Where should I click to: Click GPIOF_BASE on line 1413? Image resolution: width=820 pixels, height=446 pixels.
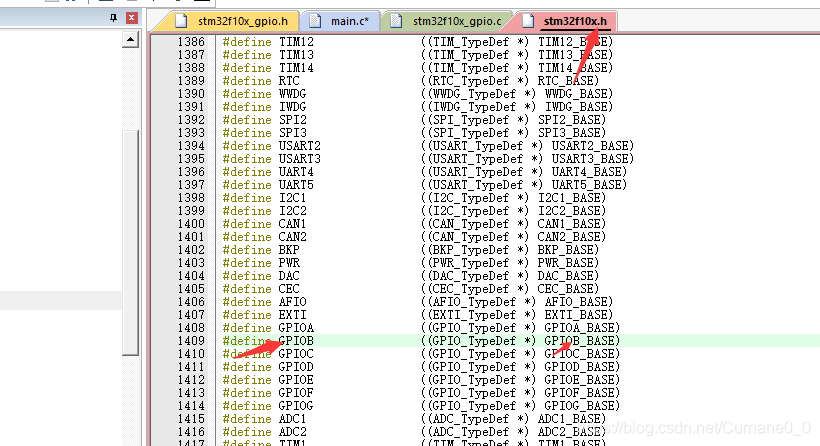pos(579,393)
